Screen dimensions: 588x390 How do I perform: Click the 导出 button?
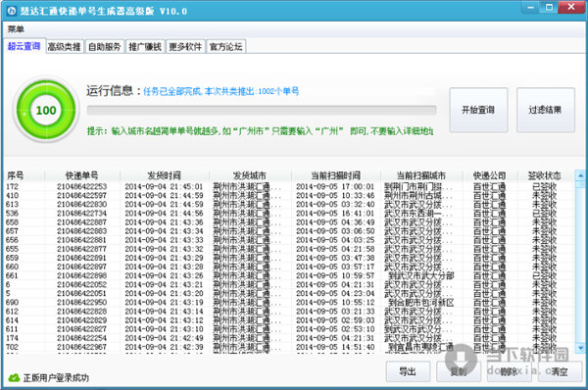coord(408,371)
